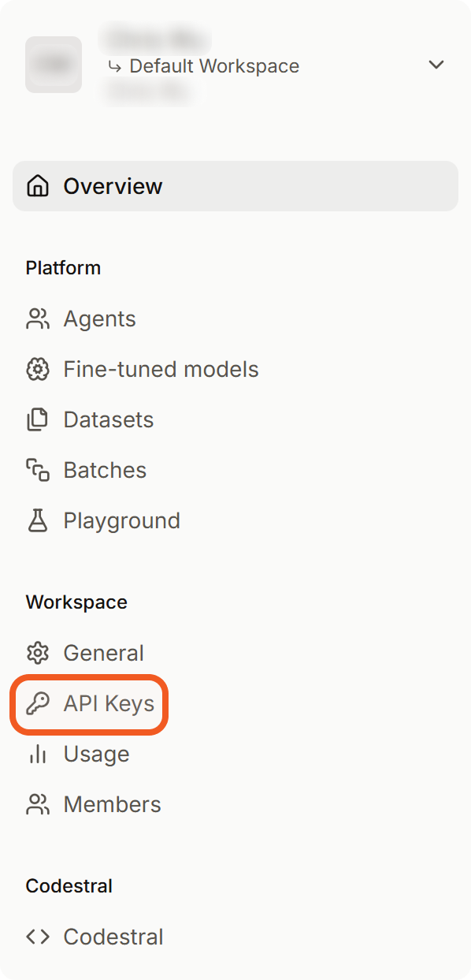Click the Fine-tuned models gear-flower icon
471x980 pixels.
point(37,369)
